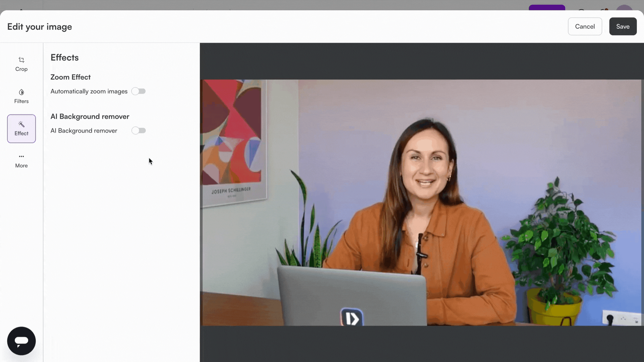Click the laptop logo in the preview

352,317
